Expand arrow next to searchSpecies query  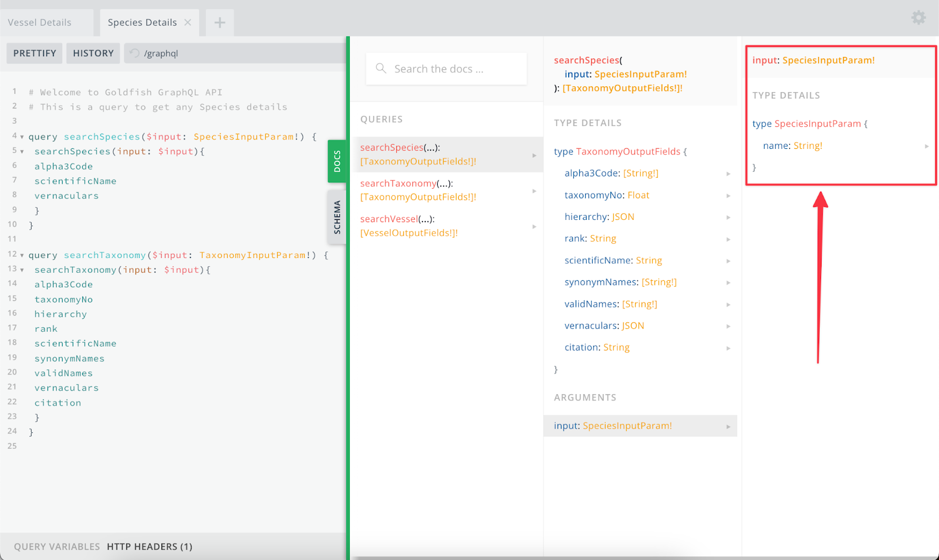(x=534, y=155)
